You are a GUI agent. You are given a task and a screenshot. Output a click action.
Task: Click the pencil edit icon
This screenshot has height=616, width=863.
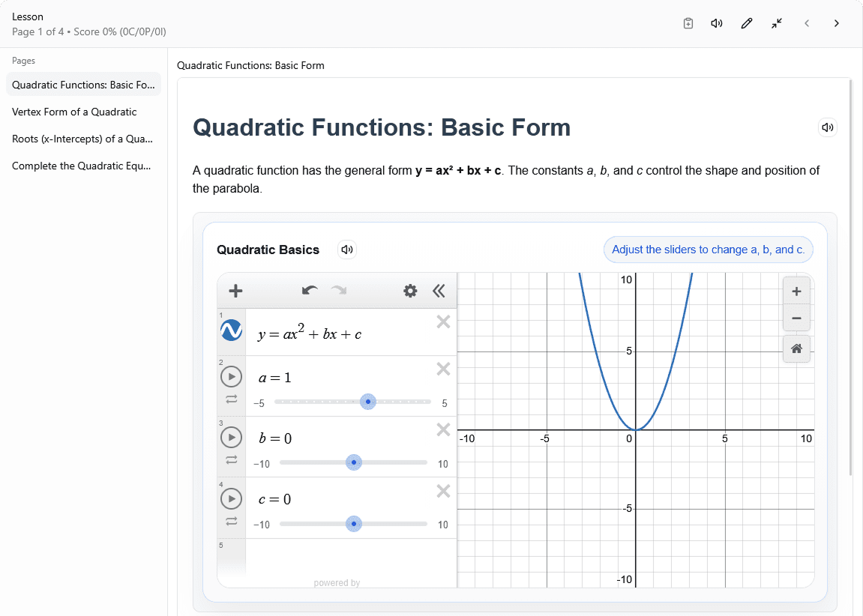[x=746, y=23]
